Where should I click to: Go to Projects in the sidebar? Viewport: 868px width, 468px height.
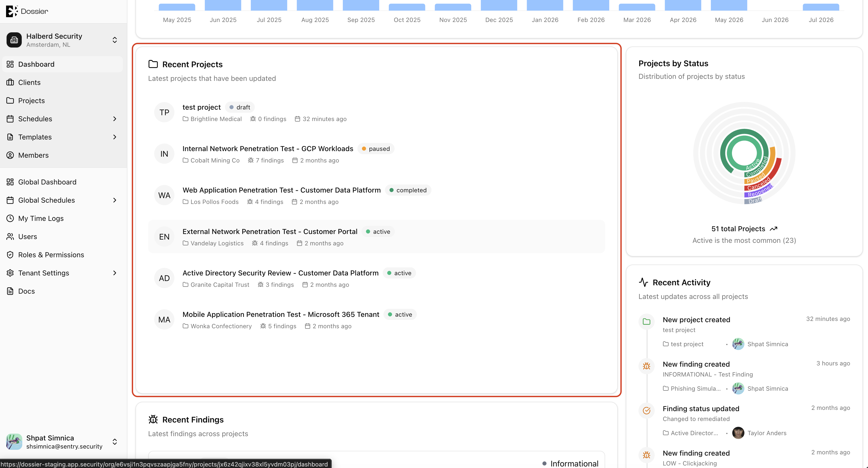click(x=63, y=100)
